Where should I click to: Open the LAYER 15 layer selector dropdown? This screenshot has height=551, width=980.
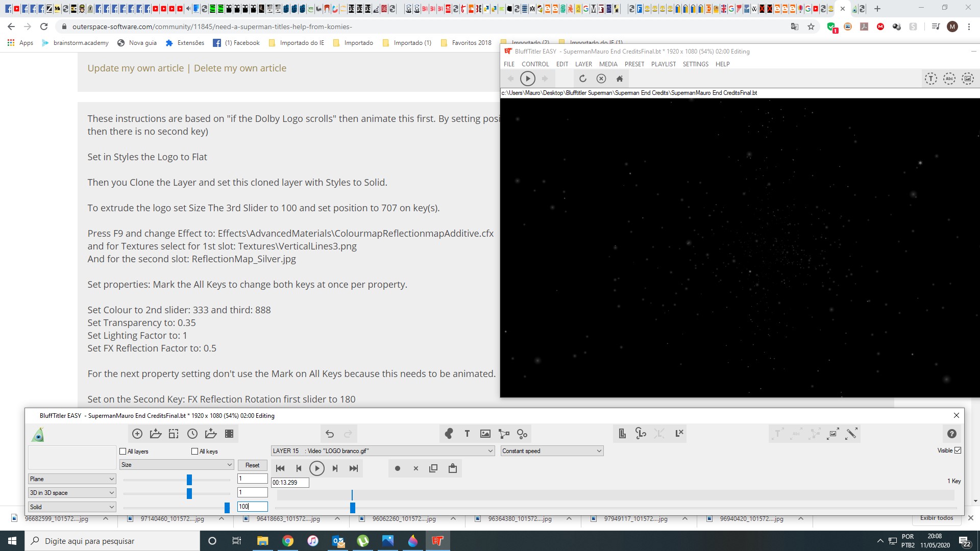tap(383, 451)
